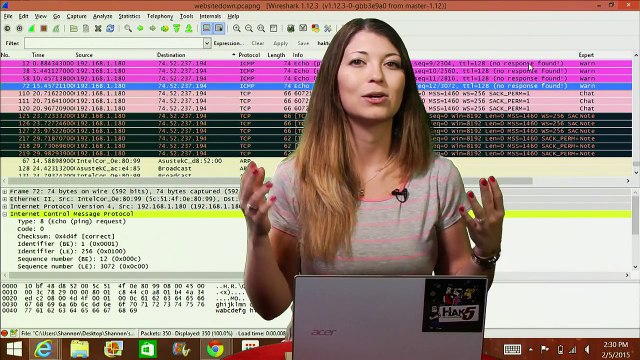Viewport: 640px width, 360px height.
Task: Save this capture file
Action: (86, 28)
